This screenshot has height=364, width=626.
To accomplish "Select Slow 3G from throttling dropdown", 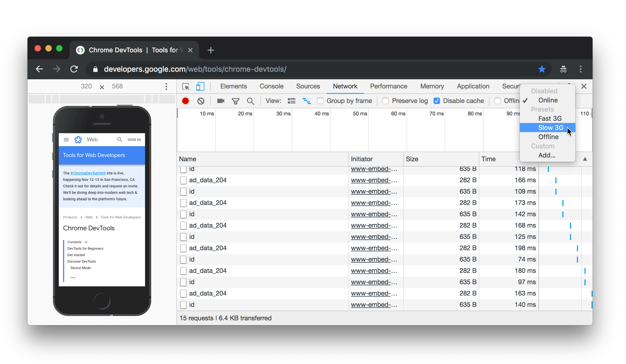I will pos(550,127).
